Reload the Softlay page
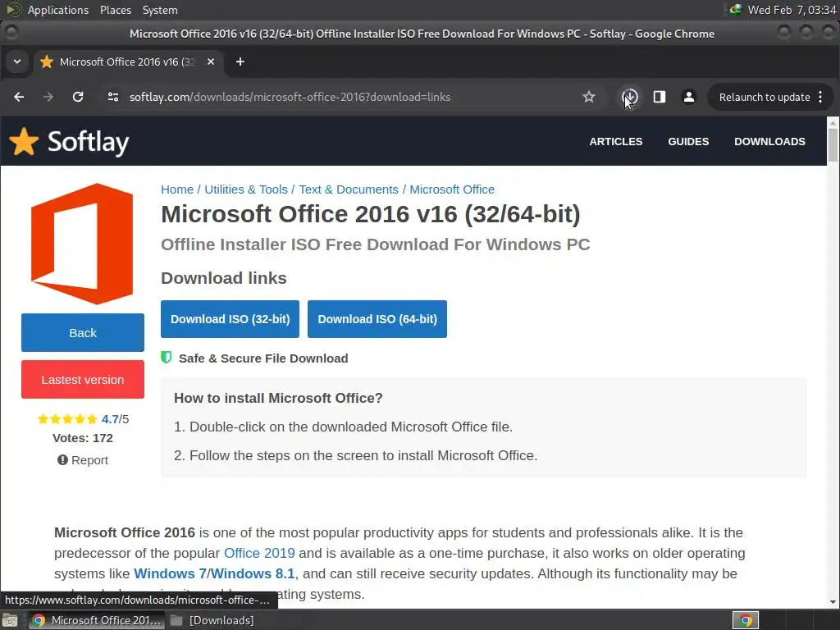Image resolution: width=840 pixels, height=630 pixels. [x=78, y=97]
